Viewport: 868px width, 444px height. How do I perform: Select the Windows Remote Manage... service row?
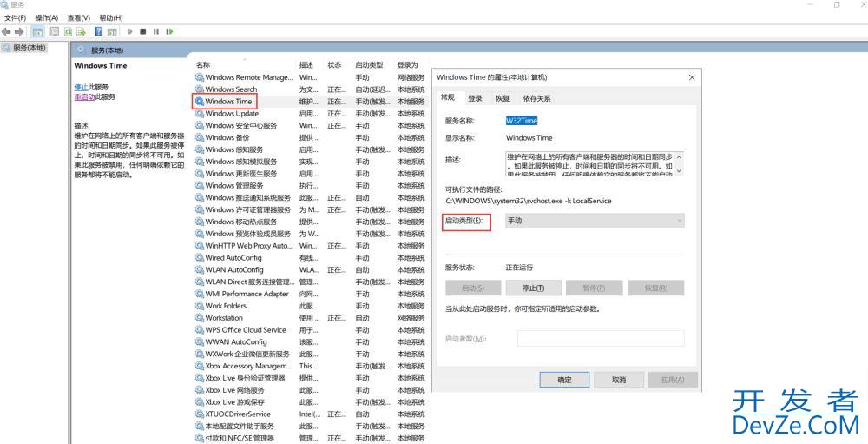click(310, 77)
